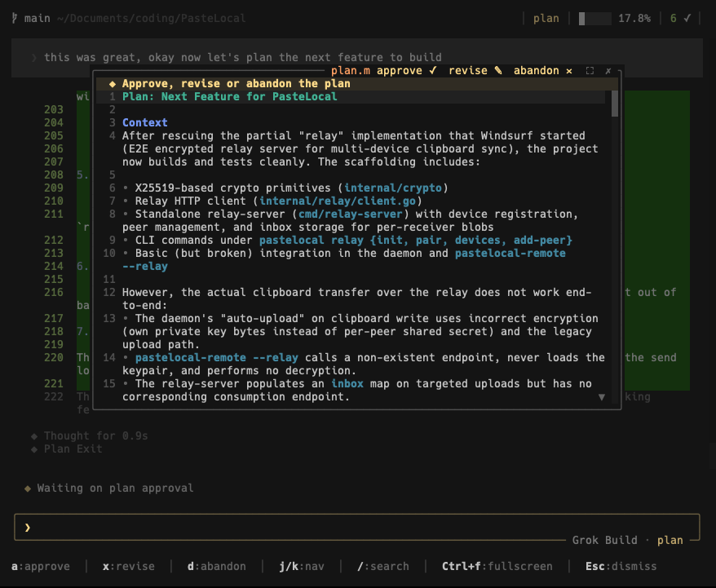Screen dimensions: 716x588
Task: Click the plan mode indicator in top bar
Action: [546, 18]
